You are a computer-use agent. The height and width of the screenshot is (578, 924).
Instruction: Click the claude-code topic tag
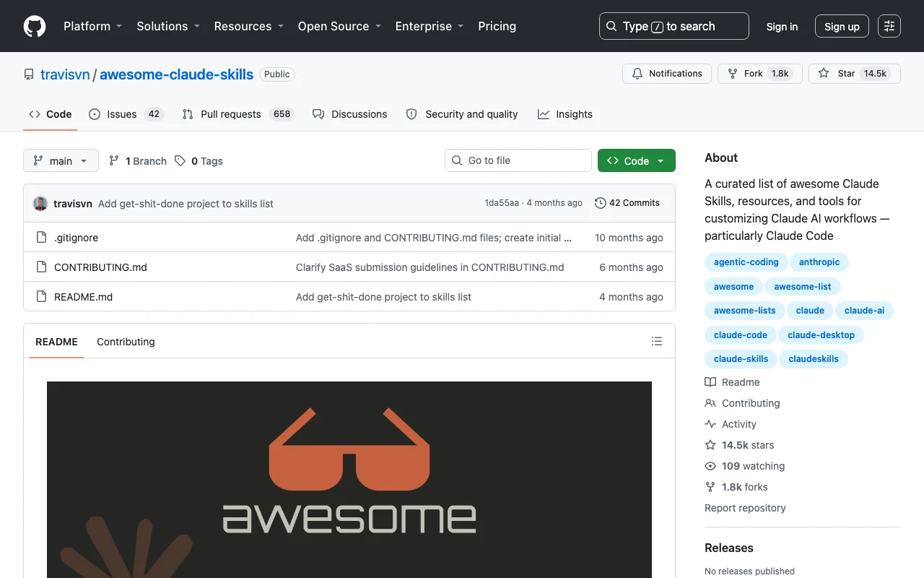741,335
